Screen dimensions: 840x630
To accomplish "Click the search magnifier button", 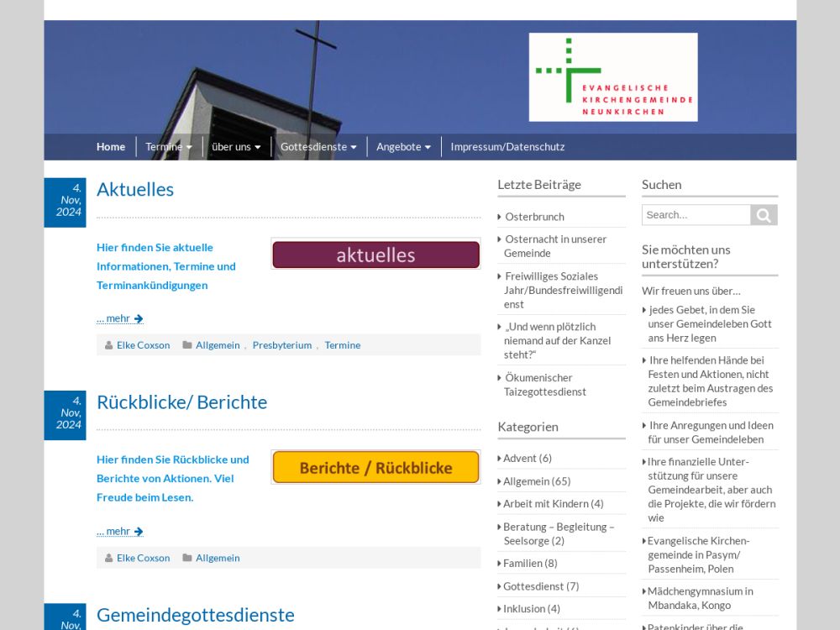I will [x=764, y=215].
